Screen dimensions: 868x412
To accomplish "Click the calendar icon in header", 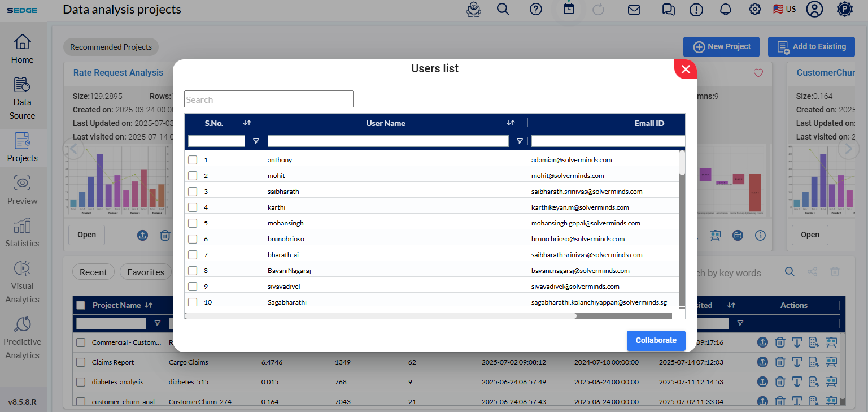I will pos(569,10).
